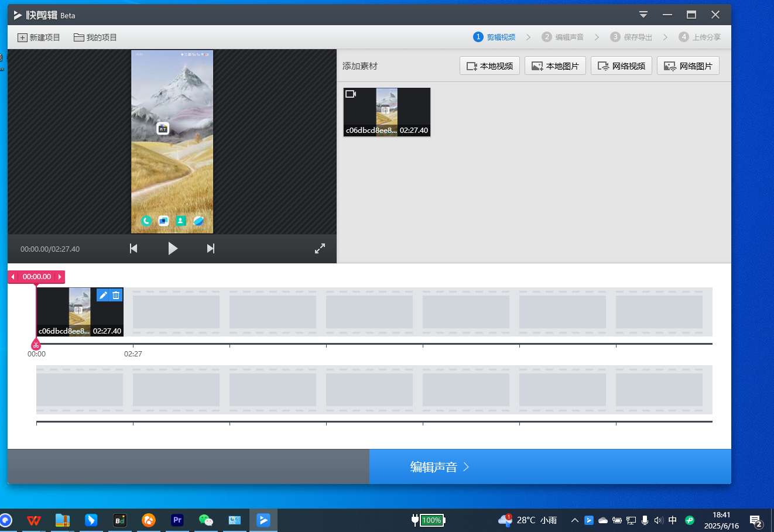The width and height of the screenshot is (774, 532).
Task: Add a 网络视频 online video
Action: (621, 66)
